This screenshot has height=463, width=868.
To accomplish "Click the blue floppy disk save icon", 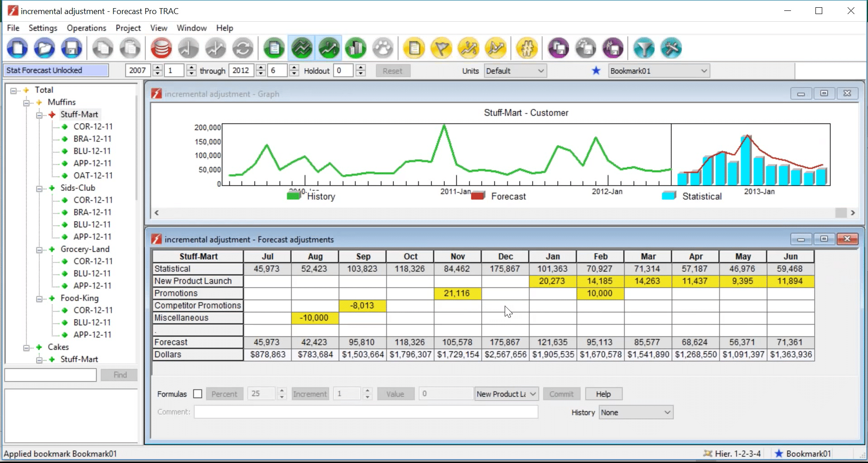I will tap(72, 48).
